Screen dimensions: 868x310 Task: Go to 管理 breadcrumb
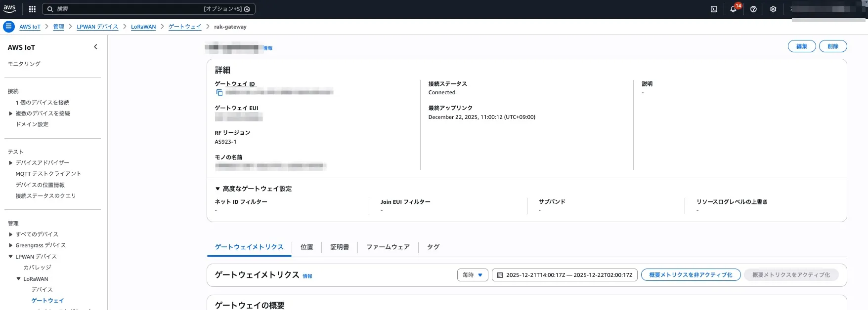point(58,27)
